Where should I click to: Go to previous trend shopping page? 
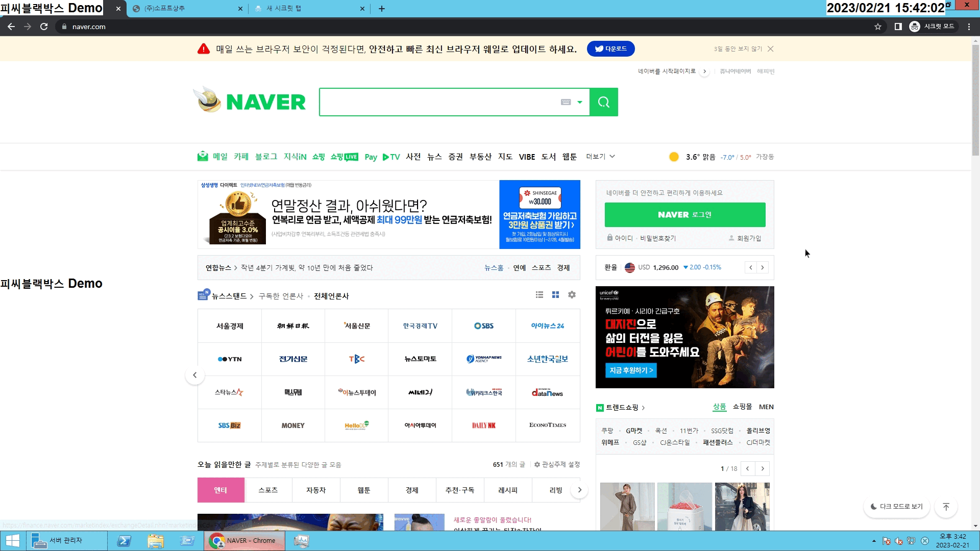click(x=748, y=469)
